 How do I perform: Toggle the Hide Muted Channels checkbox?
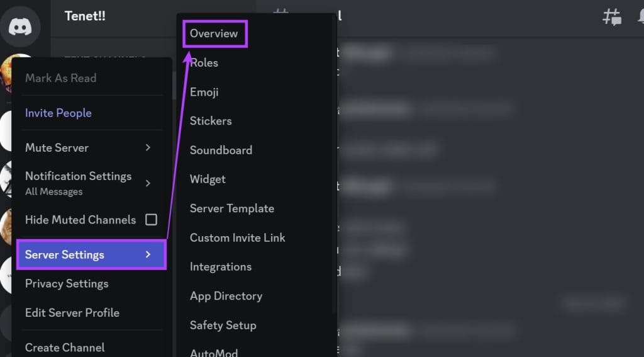[x=151, y=220]
